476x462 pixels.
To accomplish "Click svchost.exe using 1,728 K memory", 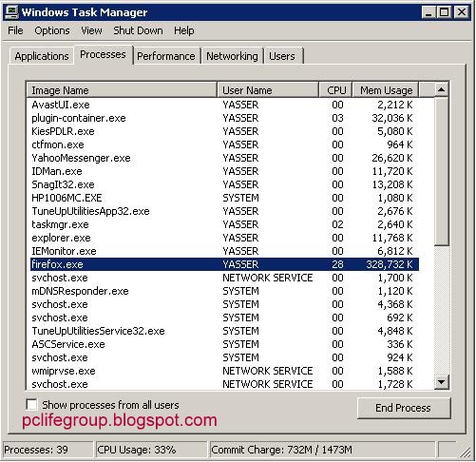I will point(224,384).
